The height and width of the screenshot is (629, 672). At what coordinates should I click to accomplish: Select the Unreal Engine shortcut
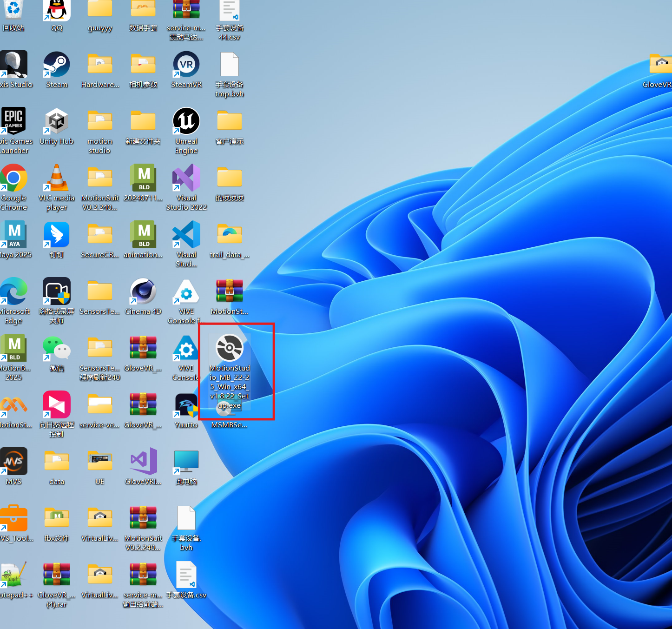tap(186, 121)
